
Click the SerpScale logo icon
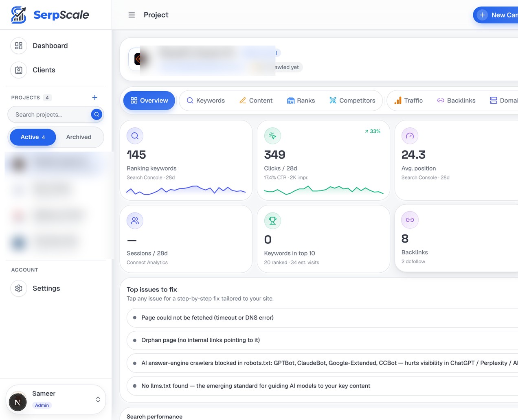click(x=18, y=15)
